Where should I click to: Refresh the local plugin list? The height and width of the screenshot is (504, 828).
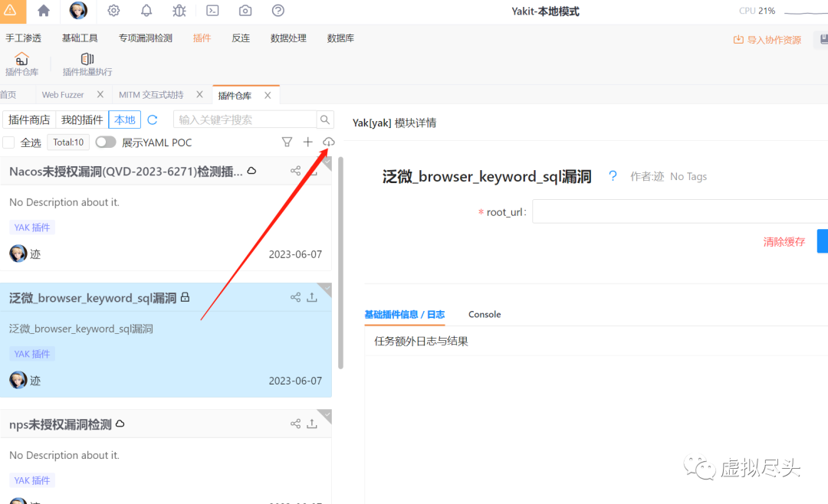tap(152, 119)
